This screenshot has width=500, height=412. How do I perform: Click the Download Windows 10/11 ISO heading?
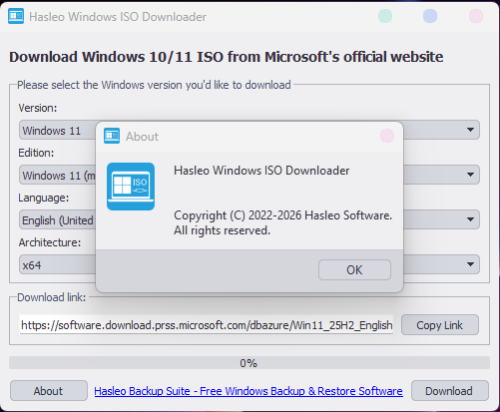(226, 57)
